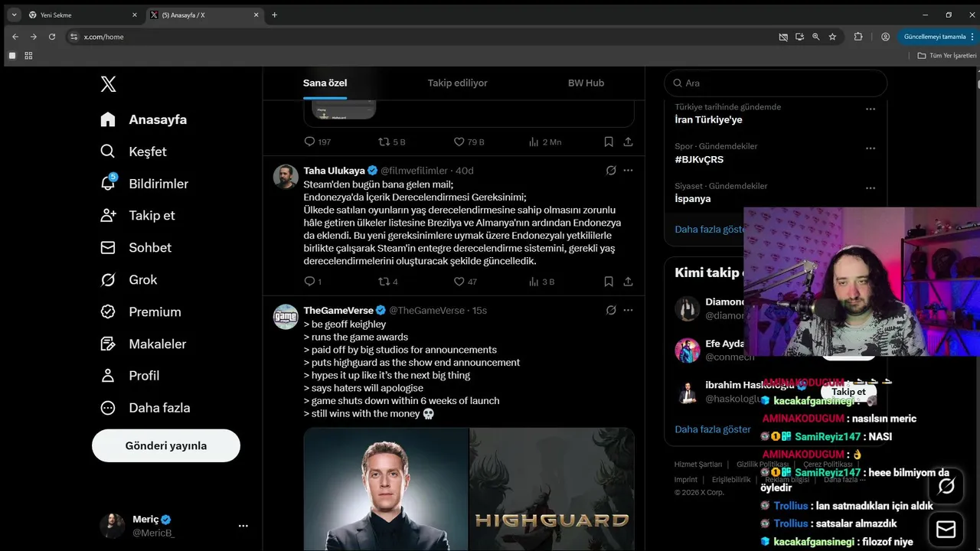980x551 pixels.
Task: Share top post with 197 replies
Action: (x=628, y=142)
